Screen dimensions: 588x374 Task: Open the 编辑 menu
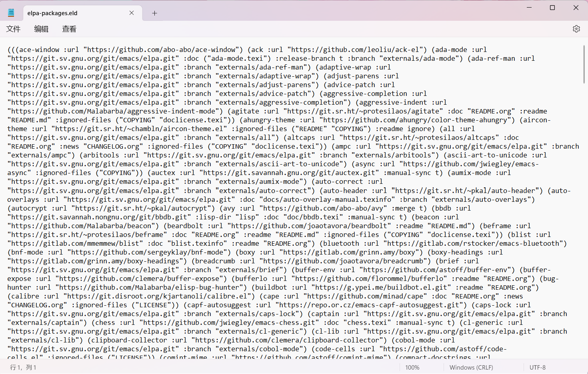point(41,29)
